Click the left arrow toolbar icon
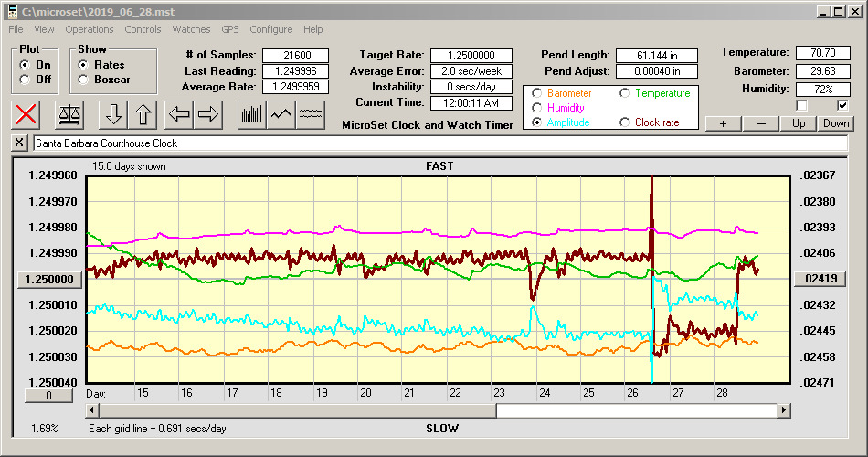 point(179,114)
